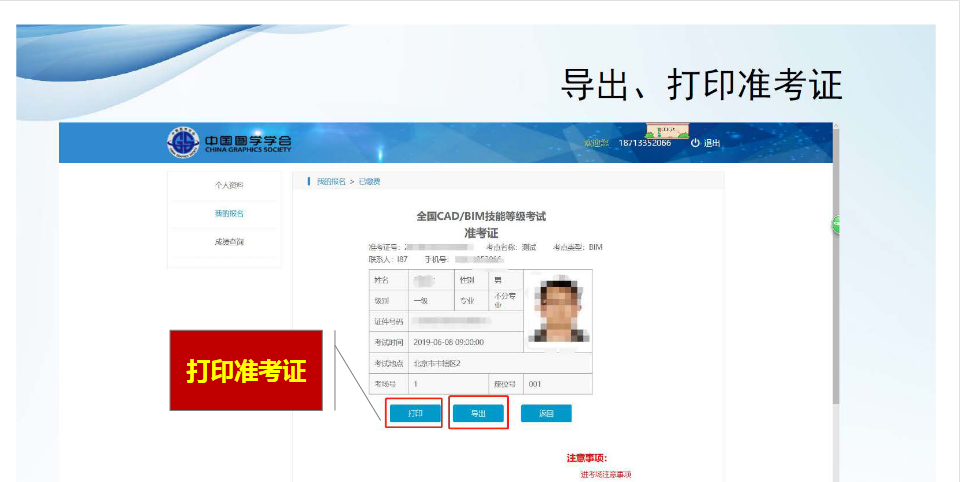Click the red 打印准考证 callout box

coord(246,371)
